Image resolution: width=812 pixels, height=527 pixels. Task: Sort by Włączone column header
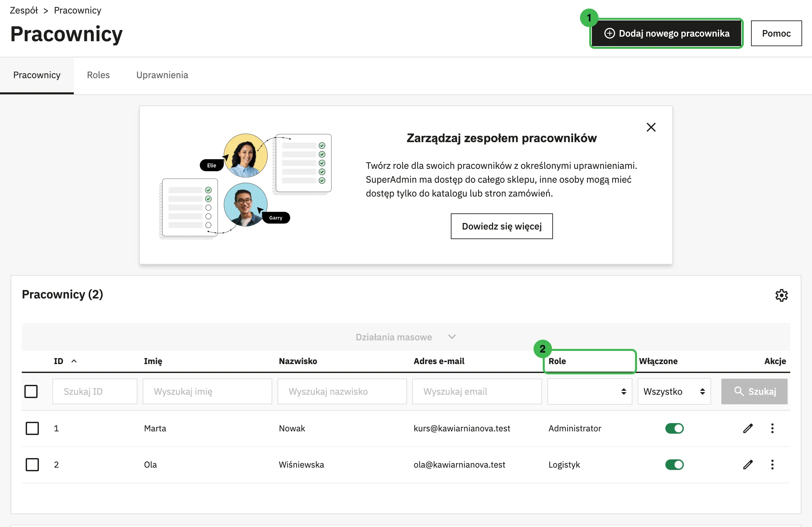658,361
